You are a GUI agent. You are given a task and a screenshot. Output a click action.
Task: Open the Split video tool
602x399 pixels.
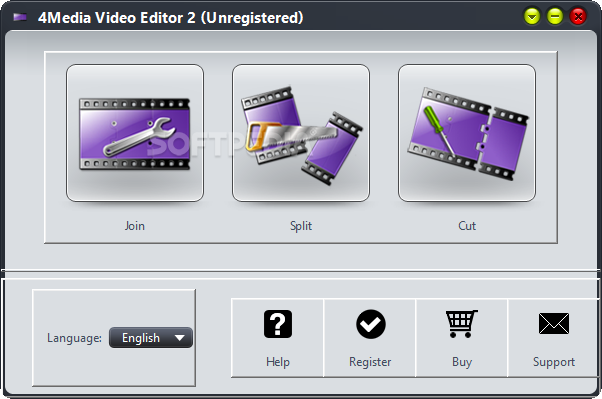301,133
